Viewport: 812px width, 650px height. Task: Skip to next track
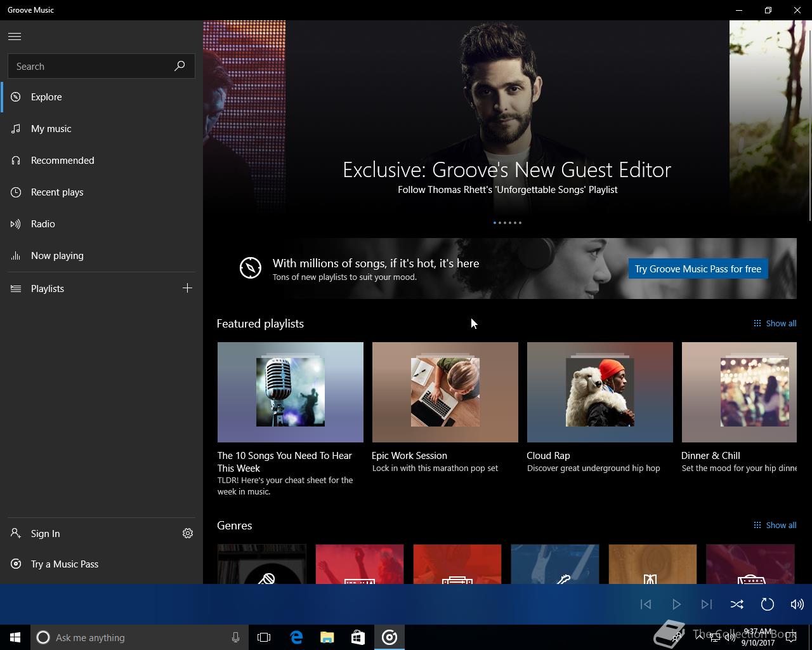707,604
